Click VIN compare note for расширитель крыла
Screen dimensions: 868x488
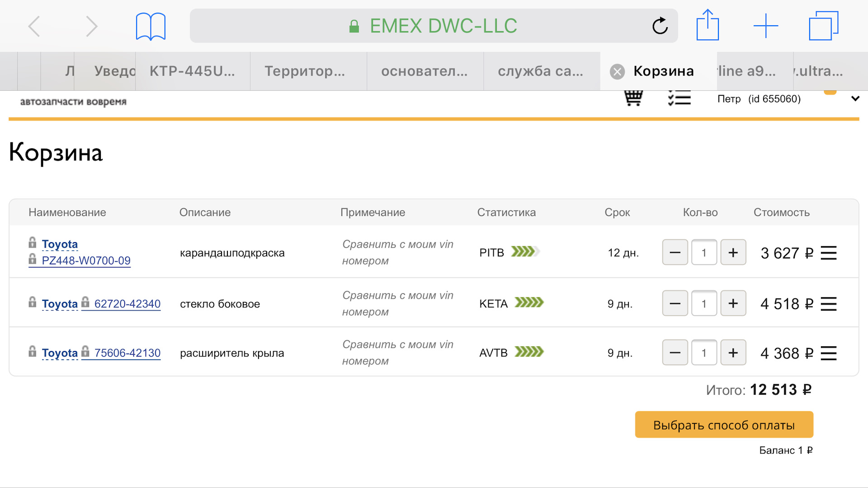[398, 353]
